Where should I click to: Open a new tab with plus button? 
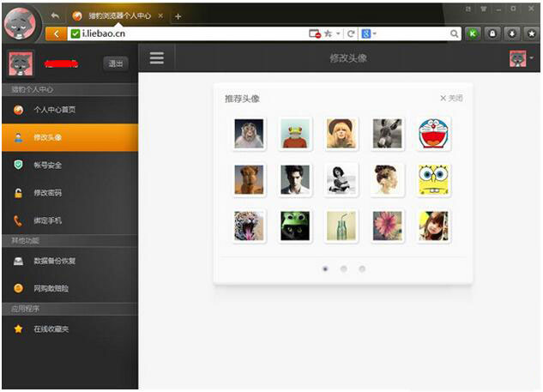tap(178, 16)
